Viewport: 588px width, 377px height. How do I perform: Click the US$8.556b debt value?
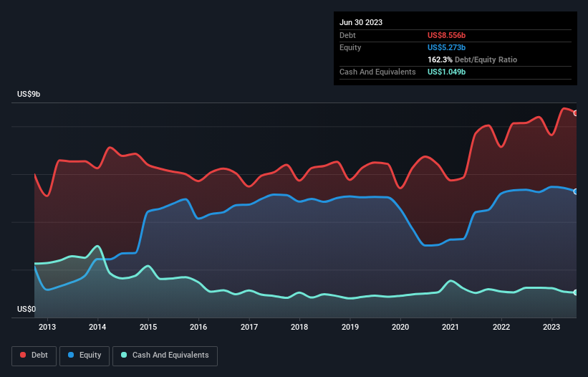click(x=446, y=35)
